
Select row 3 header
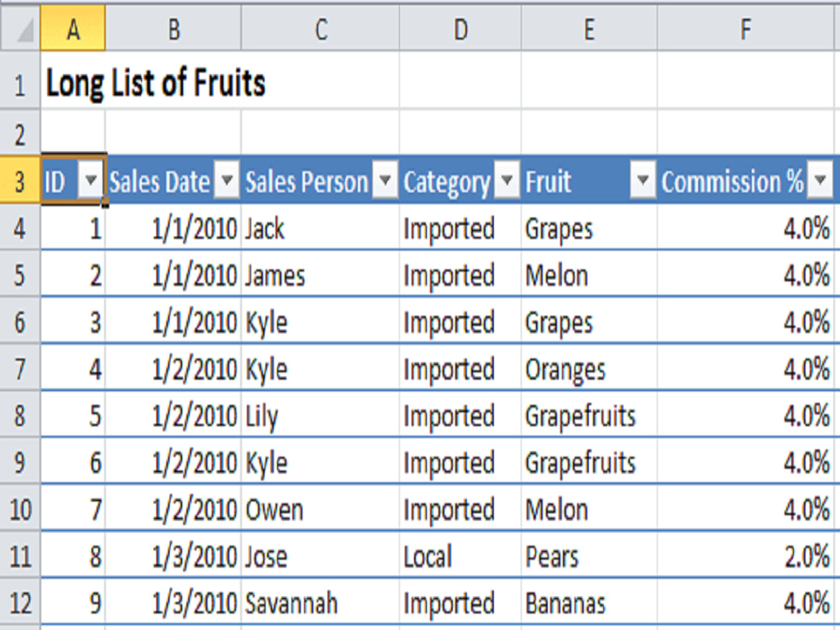click(x=19, y=181)
